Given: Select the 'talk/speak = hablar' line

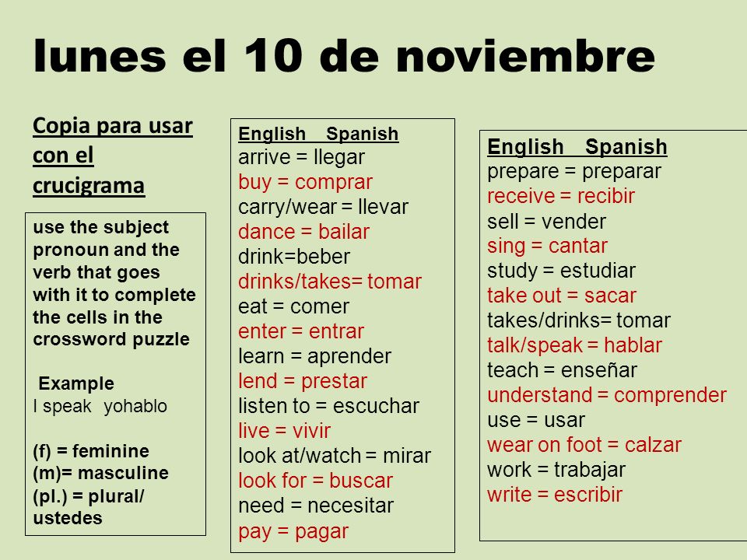Looking at the screenshot, I should [x=574, y=345].
